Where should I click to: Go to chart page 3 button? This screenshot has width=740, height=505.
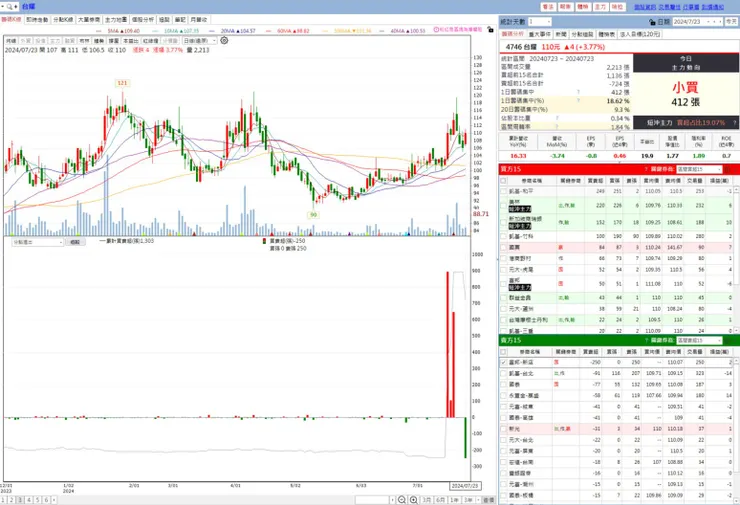pyautogui.click(x=20, y=500)
